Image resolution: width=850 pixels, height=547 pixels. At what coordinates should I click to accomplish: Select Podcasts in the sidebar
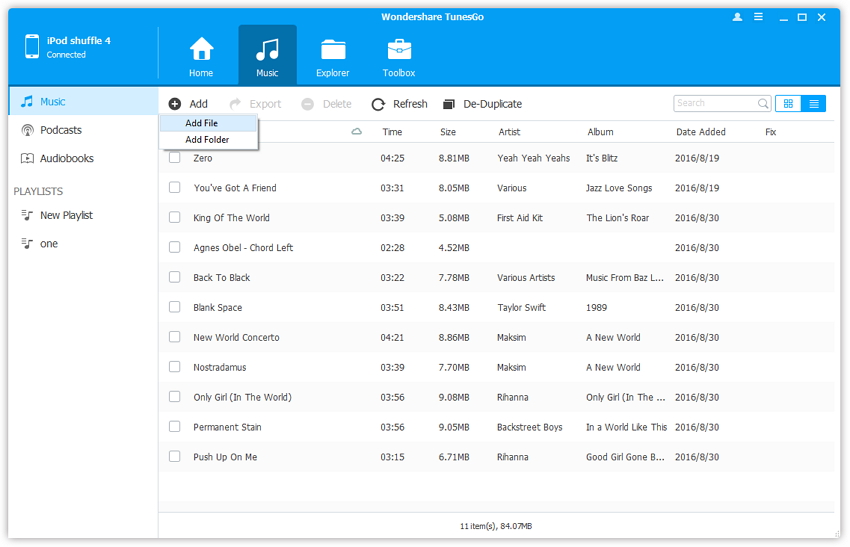60,130
